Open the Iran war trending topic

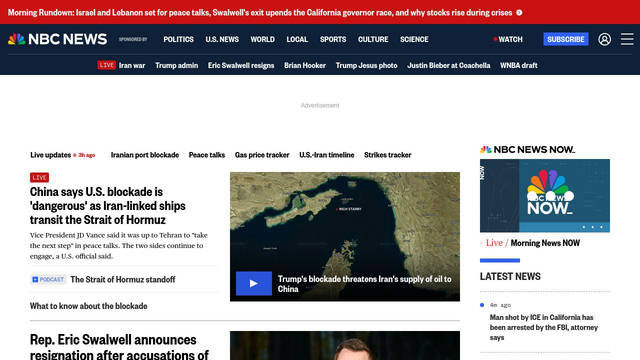pyautogui.click(x=132, y=65)
